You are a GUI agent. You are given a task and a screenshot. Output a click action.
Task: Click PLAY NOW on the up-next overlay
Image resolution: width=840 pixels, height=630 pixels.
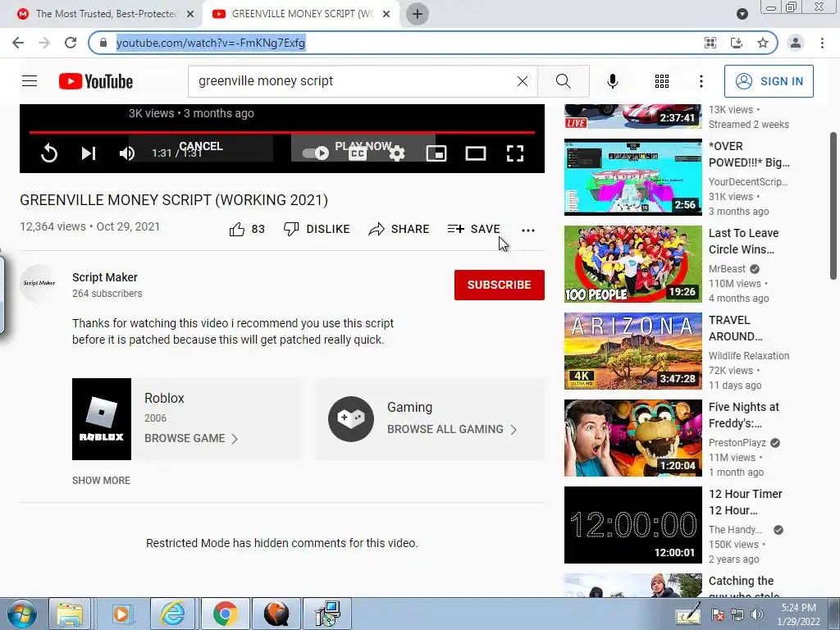[363, 146]
